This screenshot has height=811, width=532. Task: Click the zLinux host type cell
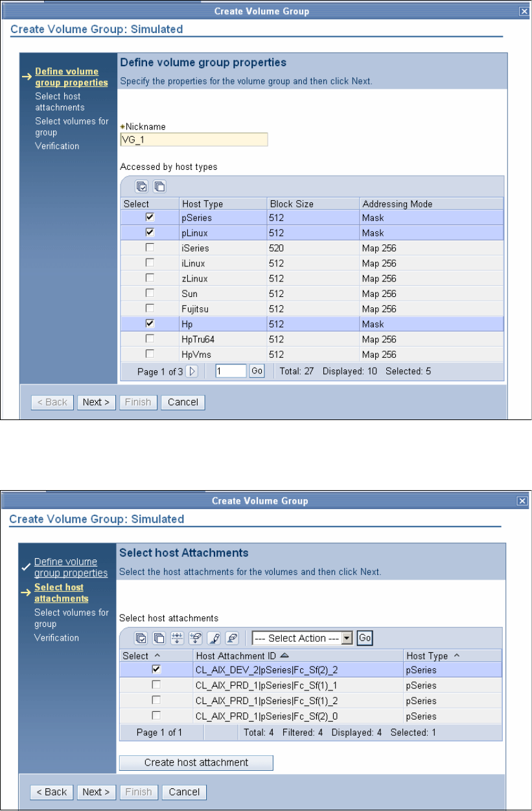pyautogui.click(x=223, y=278)
